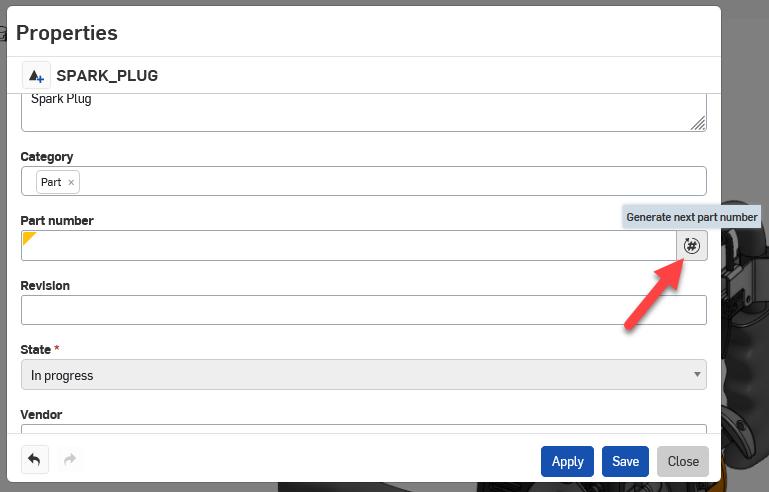Click the Properties dialog title

pos(67,32)
